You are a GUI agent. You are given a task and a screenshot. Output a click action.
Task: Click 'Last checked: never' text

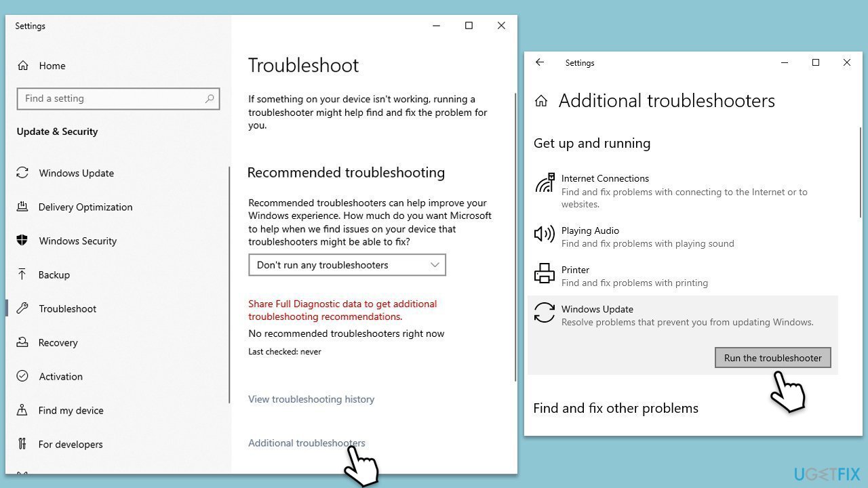click(285, 351)
